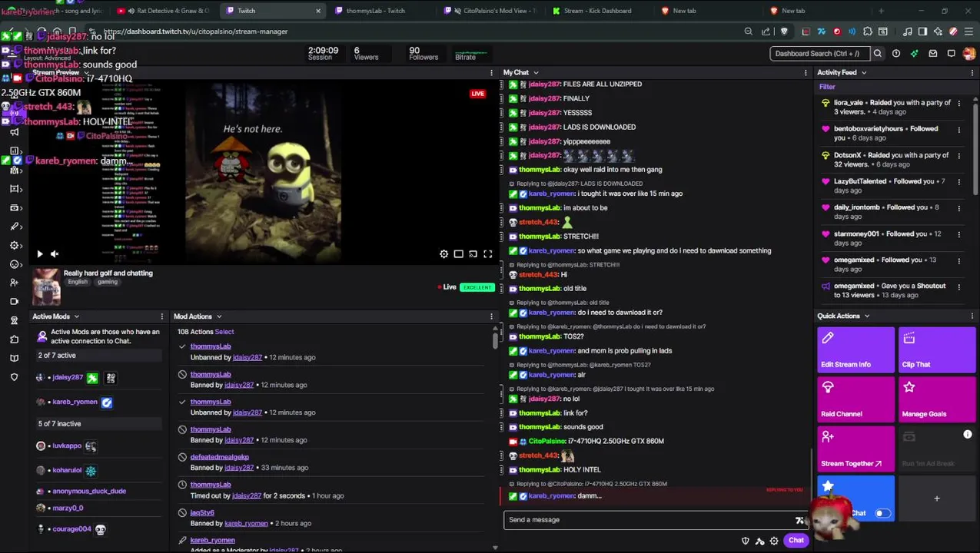Click courage004 in inactive mods list
The image size is (980, 553).
(x=71, y=529)
